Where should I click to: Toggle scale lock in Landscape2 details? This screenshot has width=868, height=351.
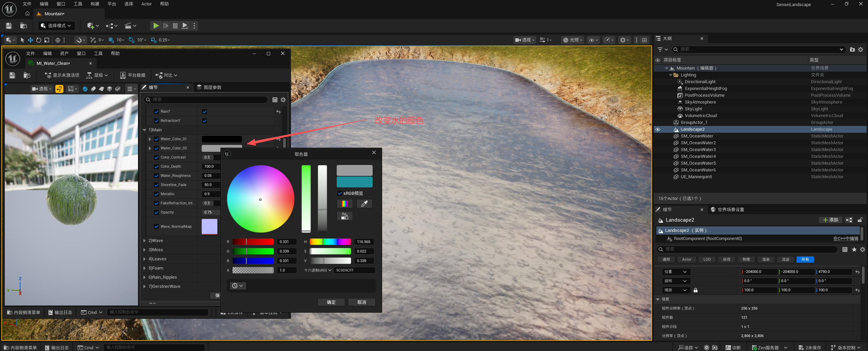coord(695,290)
